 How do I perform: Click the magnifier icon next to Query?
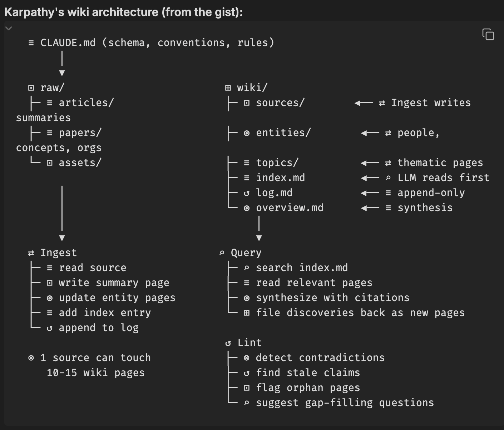[222, 252]
